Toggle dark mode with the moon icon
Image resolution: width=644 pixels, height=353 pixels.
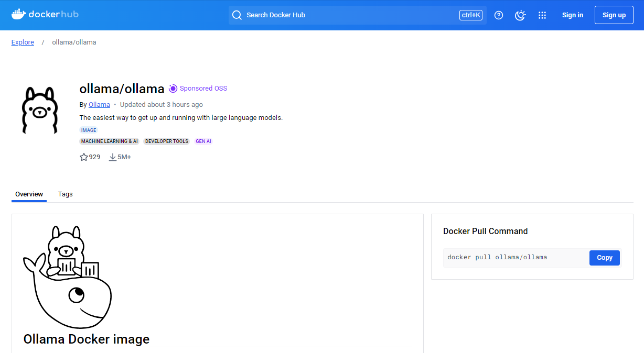tap(520, 15)
